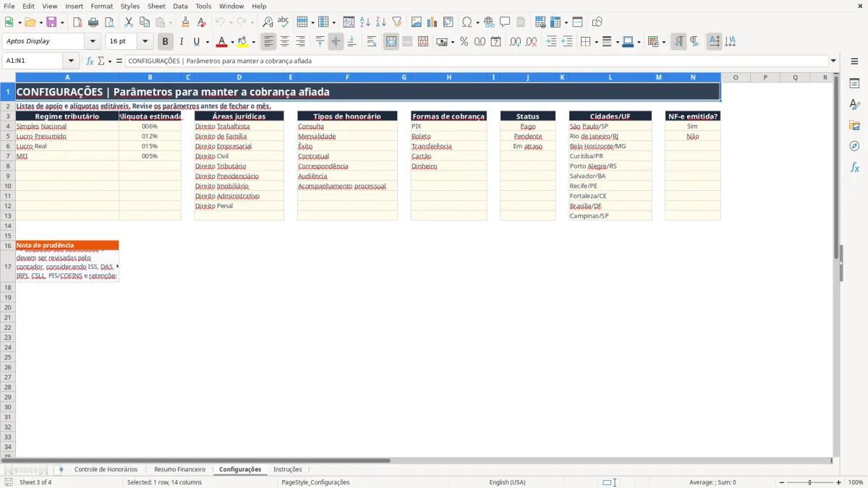868x488 pixels.
Task: Click Sort Descending icon
Action: point(381,22)
